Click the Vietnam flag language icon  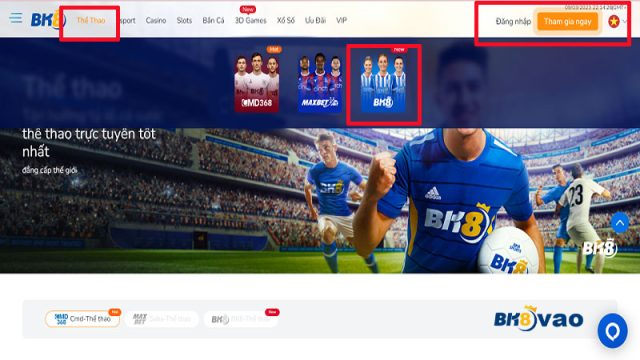coord(613,21)
